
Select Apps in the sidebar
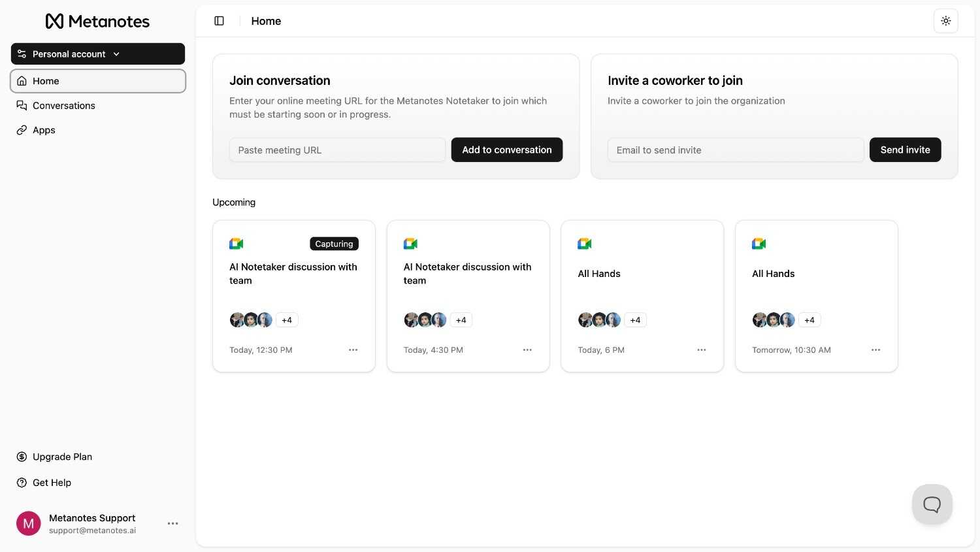tap(43, 129)
